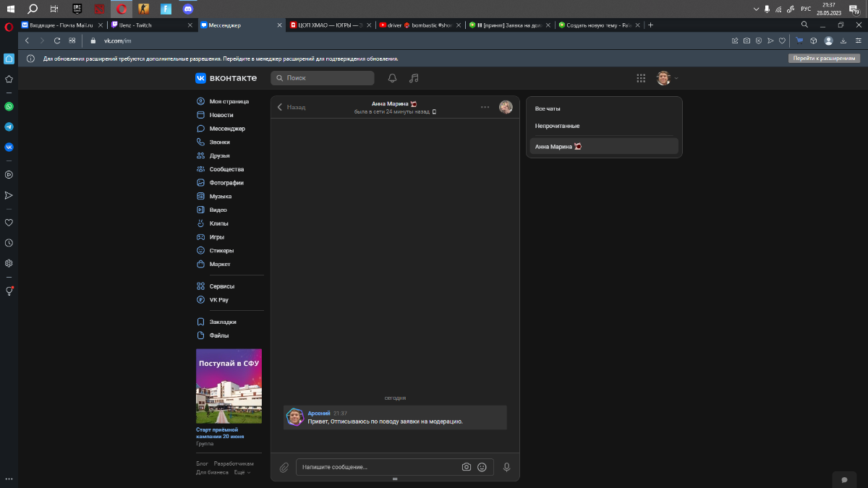The height and width of the screenshot is (488, 868).
Task: Open VK notifications bell
Action: pyautogui.click(x=393, y=78)
